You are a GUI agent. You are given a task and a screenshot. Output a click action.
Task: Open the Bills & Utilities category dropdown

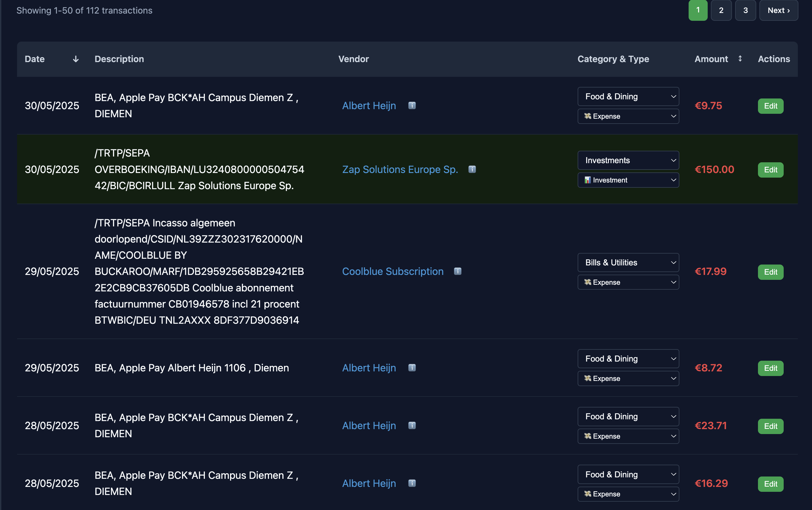(628, 262)
